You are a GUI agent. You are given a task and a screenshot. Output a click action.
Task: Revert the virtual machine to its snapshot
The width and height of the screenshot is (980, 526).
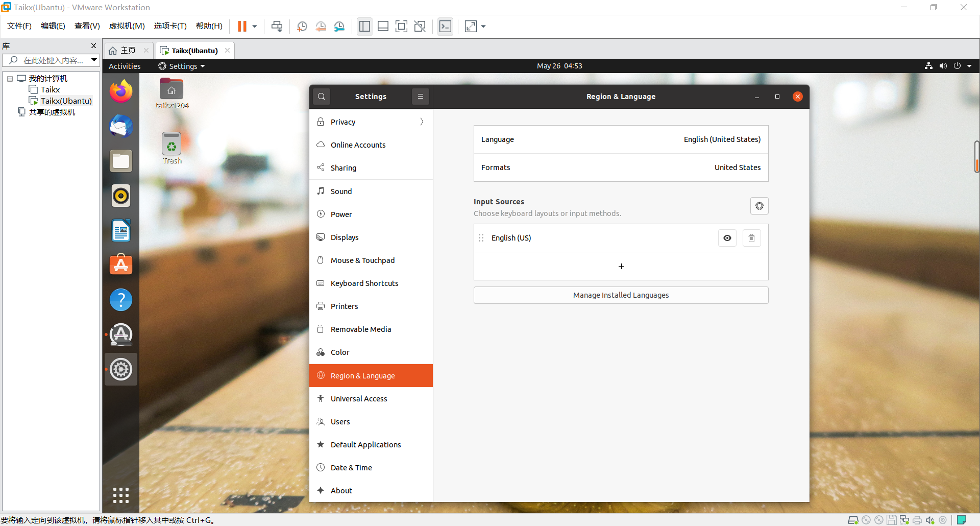[x=321, y=26]
